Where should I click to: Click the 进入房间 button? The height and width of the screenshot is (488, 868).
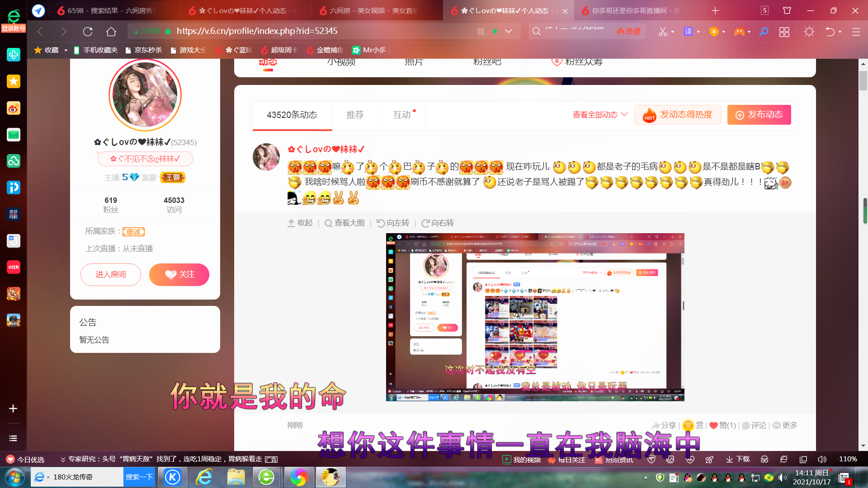click(111, 275)
